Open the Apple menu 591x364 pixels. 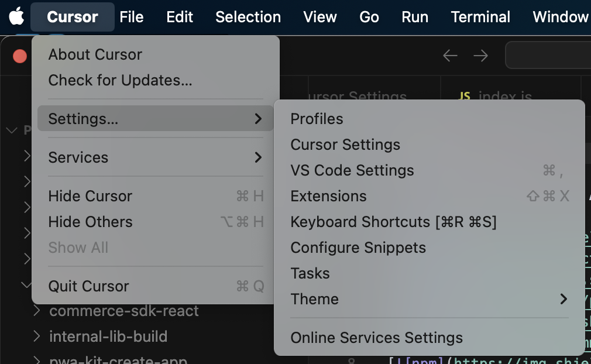coord(16,16)
